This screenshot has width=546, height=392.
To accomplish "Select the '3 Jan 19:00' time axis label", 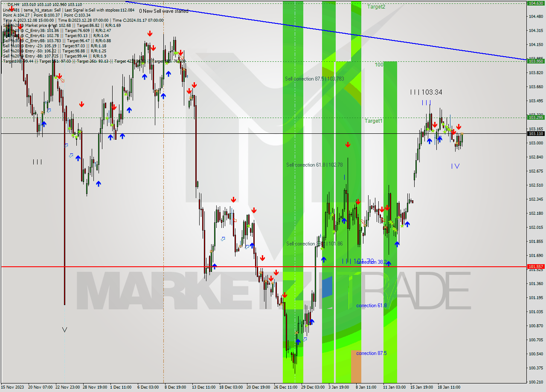I will tap(339, 387).
